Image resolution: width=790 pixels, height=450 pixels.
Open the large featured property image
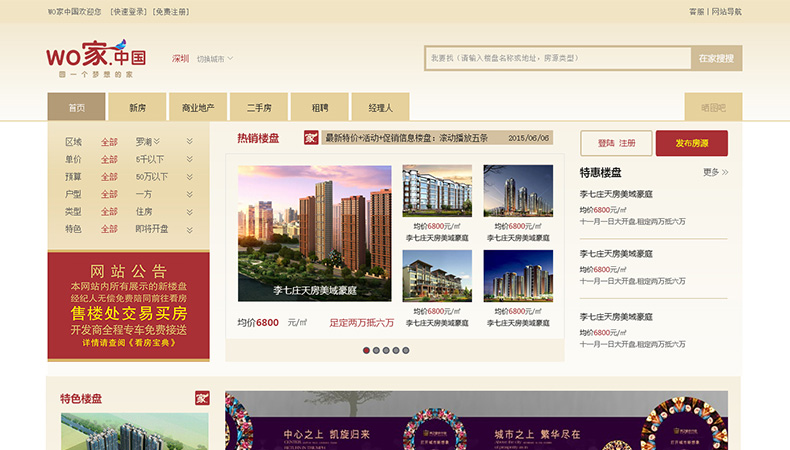coord(314,233)
